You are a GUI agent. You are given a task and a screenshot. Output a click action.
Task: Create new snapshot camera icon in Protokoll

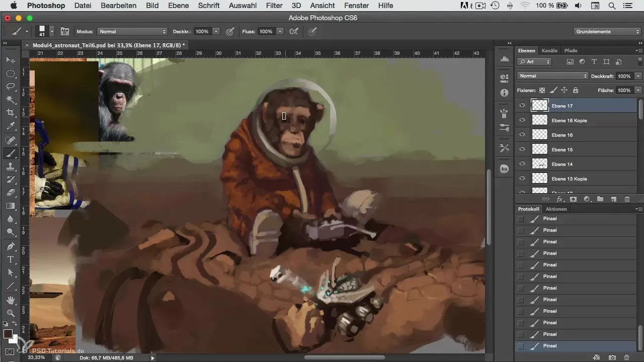tap(613, 357)
